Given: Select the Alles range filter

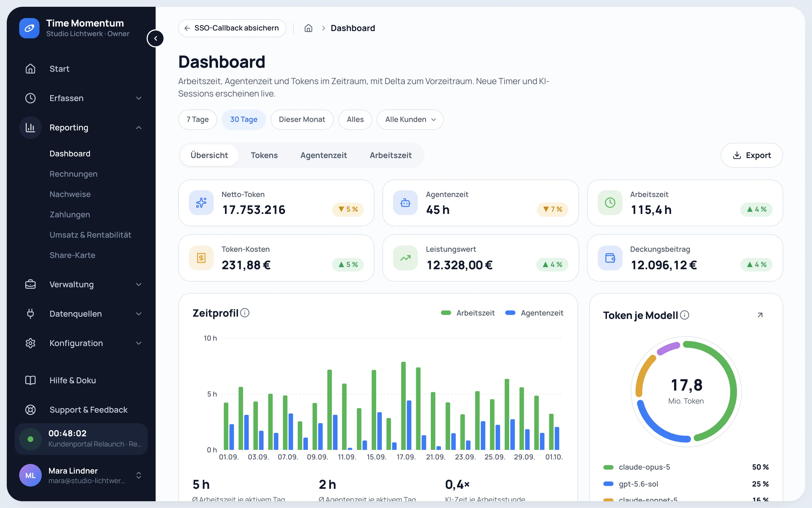Looking at the screenshot, I should [x=355, y=120].
